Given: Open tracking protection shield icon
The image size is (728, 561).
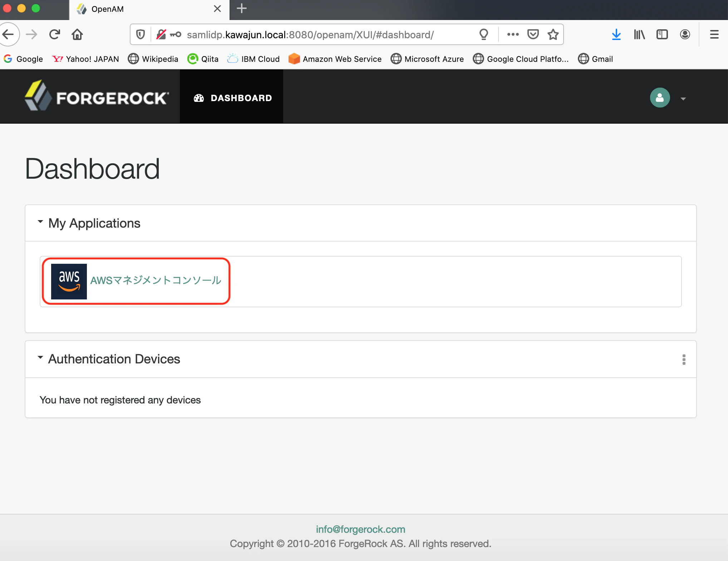Looking at the screenshot, I should coord(141,34).
